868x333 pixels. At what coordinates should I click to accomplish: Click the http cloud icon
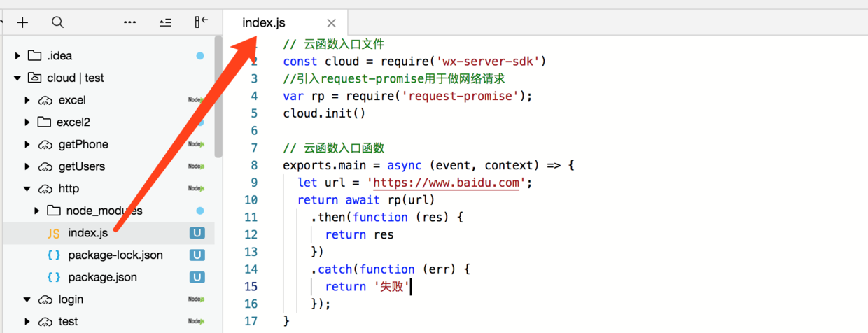[x=45, y=189]
